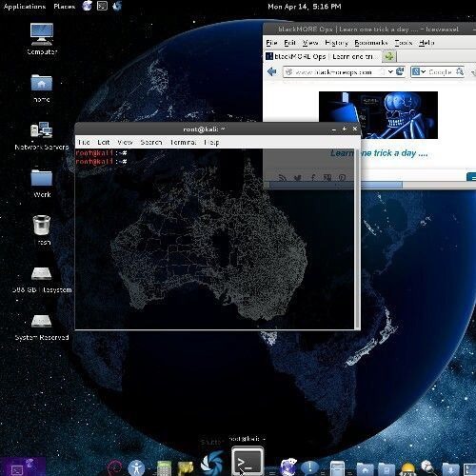This screenshot has height=476, width=476.
Task: Open the home folder icon in the dock
Action: tap(365, 469)
